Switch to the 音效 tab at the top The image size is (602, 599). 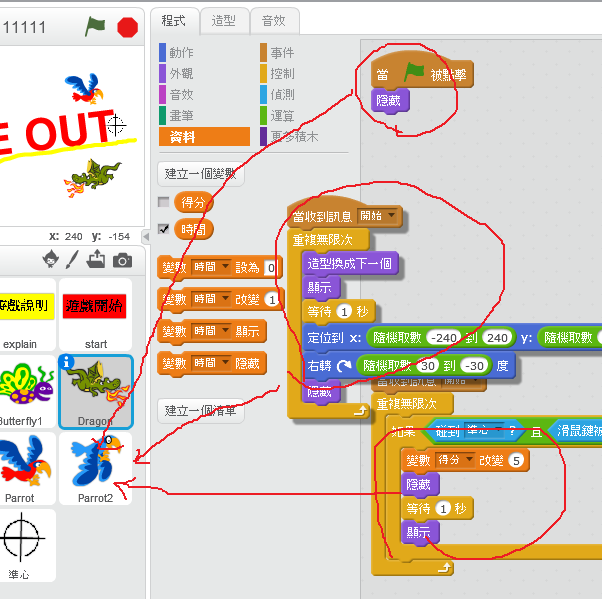click(x=273, y=19)
